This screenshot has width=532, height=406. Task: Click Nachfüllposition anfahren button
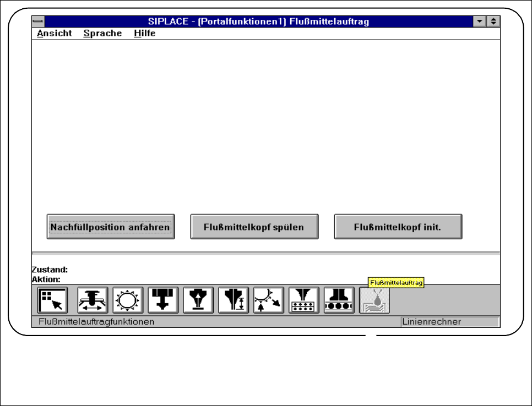[x=111, y=227]
